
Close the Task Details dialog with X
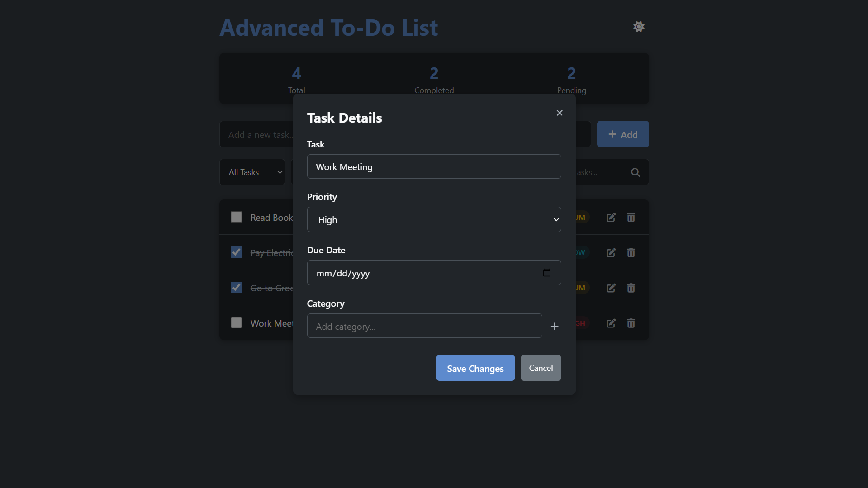tap(560, 113)
